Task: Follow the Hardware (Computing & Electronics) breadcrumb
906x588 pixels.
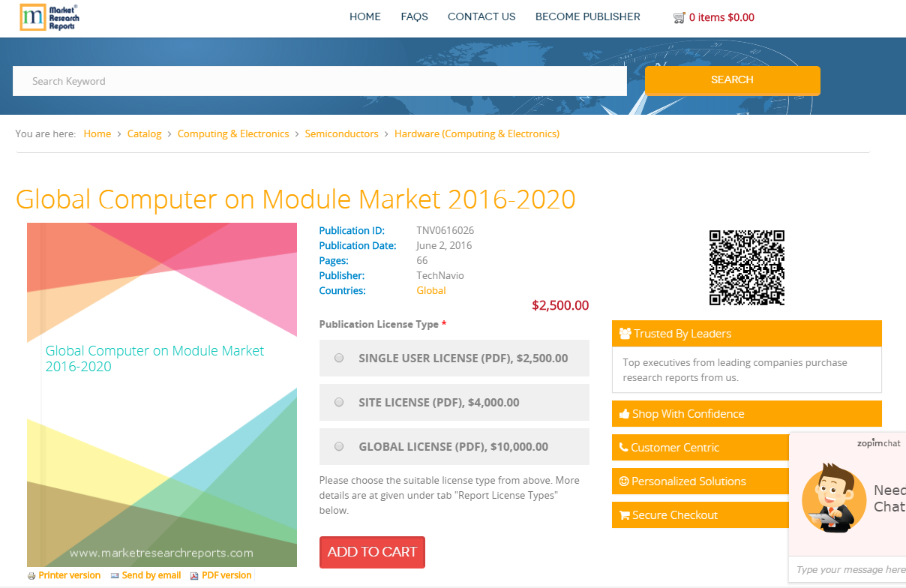Action: [477, 133]
